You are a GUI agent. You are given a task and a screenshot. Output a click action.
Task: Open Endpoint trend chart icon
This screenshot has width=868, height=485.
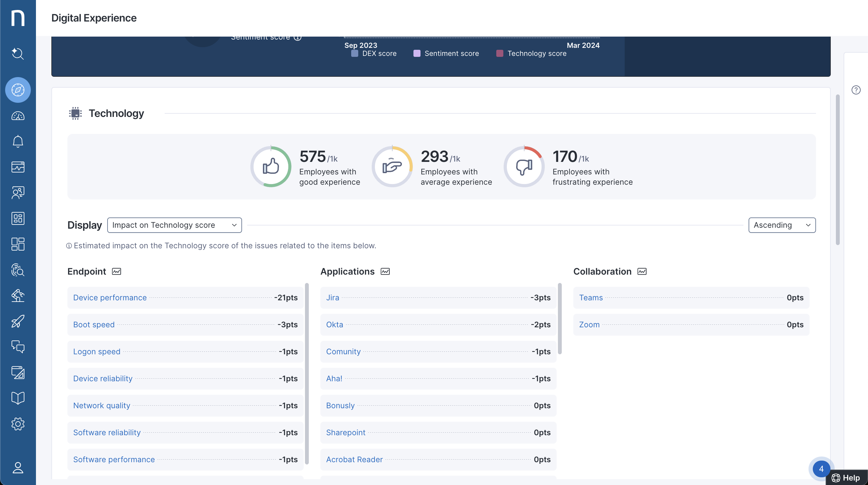(x=116, y=271)
